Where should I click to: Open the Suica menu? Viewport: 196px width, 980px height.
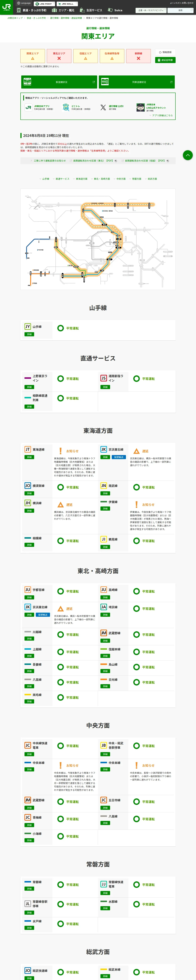[x=115, y=10]
